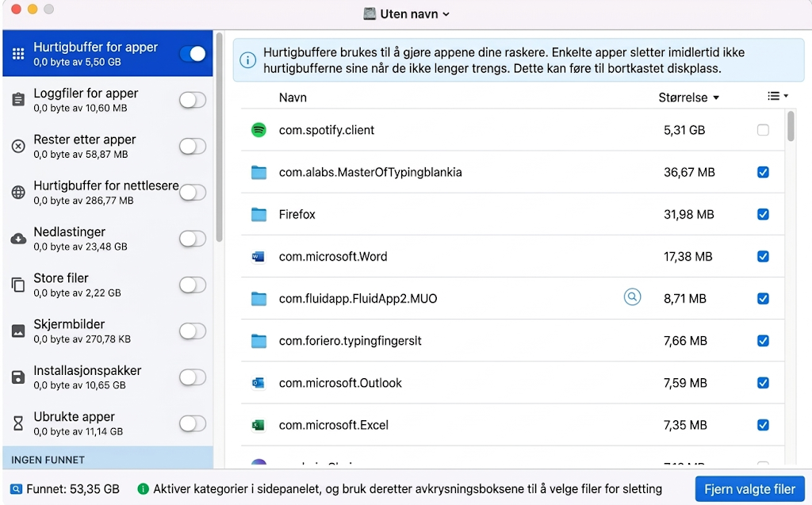
Task: Click the com.microsoft.Outlook name text
Action: (340, 383)
